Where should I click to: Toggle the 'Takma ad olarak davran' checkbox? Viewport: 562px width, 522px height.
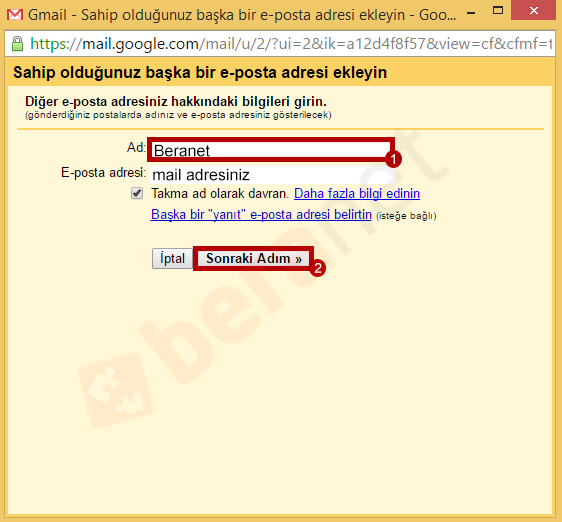(137, 193)
